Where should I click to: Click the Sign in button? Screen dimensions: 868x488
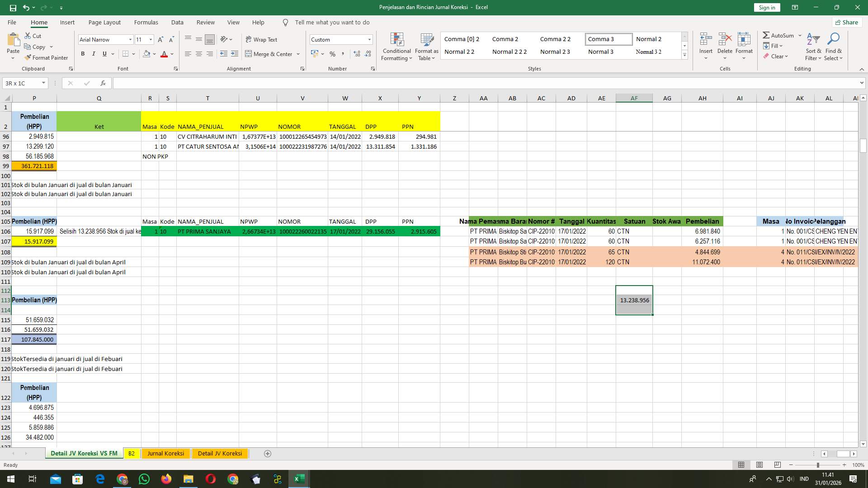tap(766, 7)
